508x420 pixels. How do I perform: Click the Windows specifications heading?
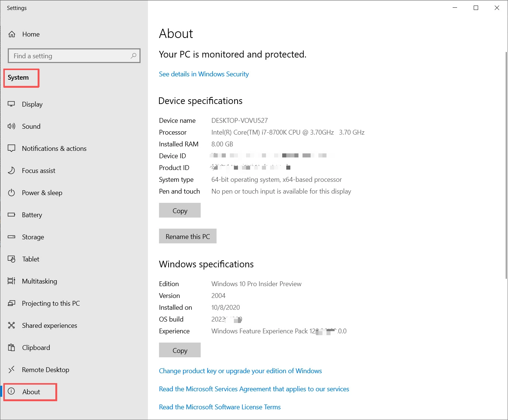coord(206,264)
